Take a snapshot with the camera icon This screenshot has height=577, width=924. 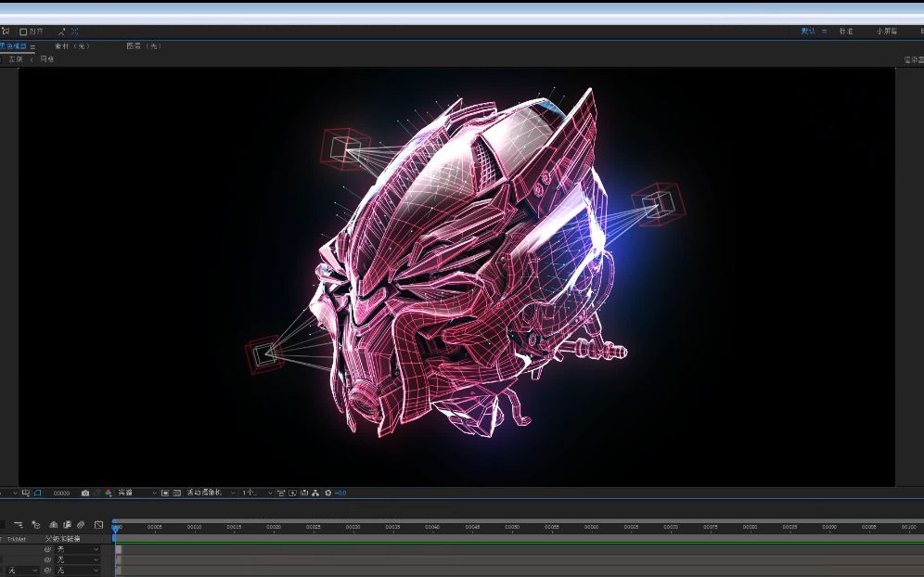(84, 493)
